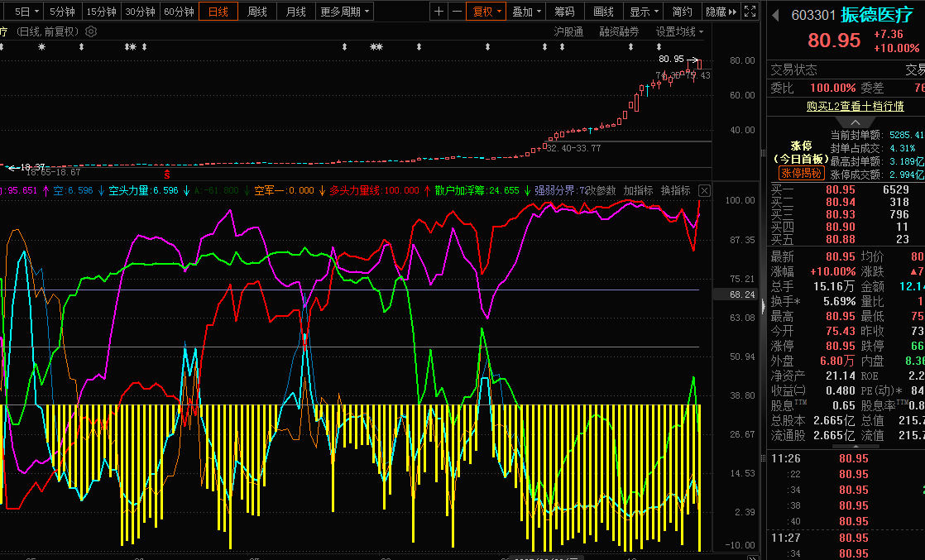Select the 60分钟 period tab
Viewport: 925px width, 560px height.
pyautogui.click(x=178, y=12)
